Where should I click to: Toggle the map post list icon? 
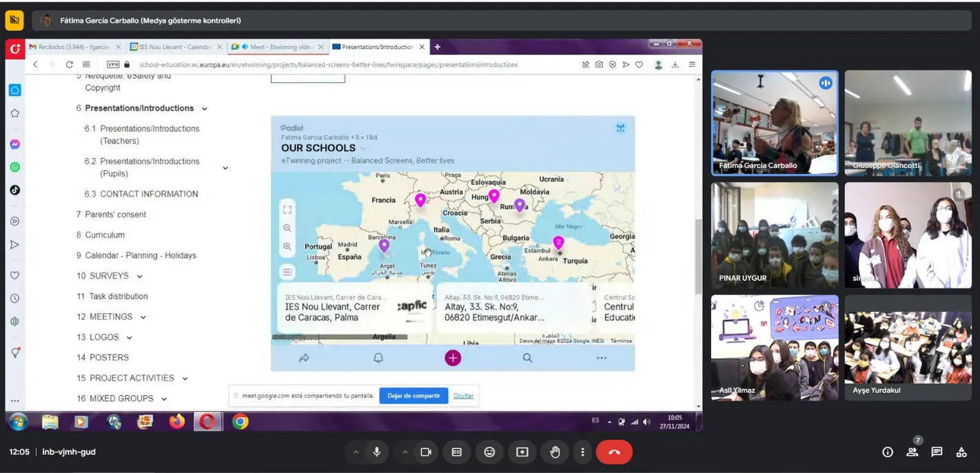[x=287, y=272]
